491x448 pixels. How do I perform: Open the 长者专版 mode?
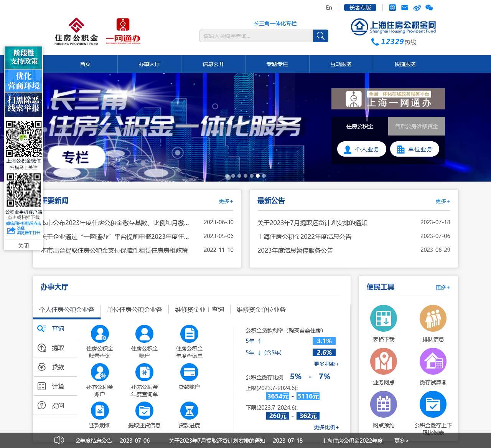[360, 7]
